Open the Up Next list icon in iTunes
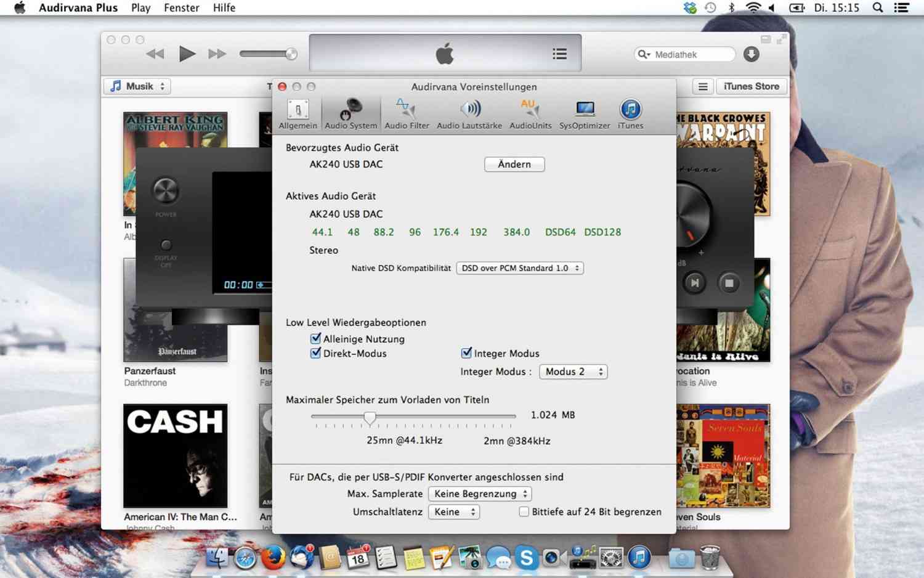Viewport: 924px width, 578px height. pyautogui.click(x=559, y=54)
